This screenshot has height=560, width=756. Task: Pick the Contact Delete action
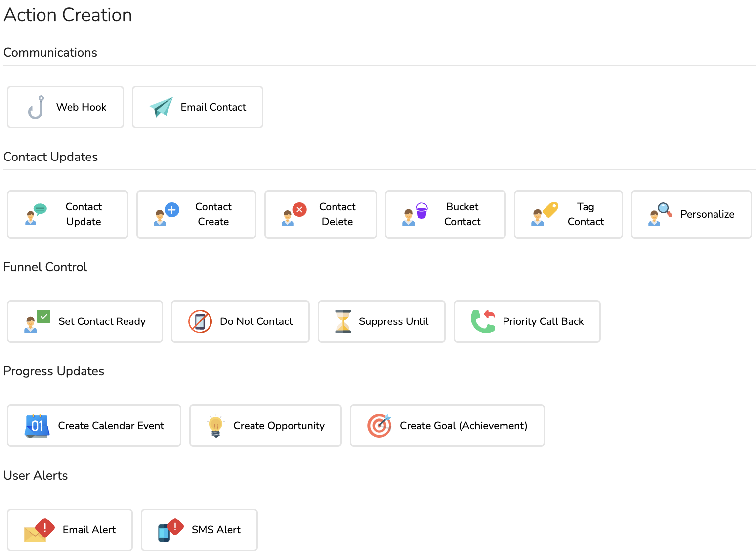321,214
